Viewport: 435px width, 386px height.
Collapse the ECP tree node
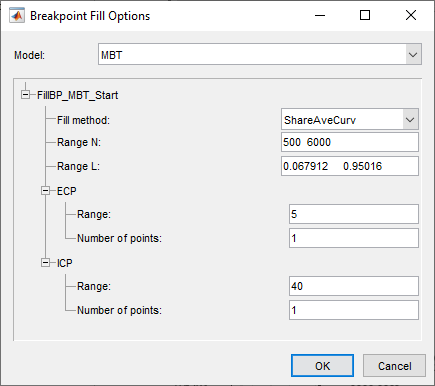46,191
